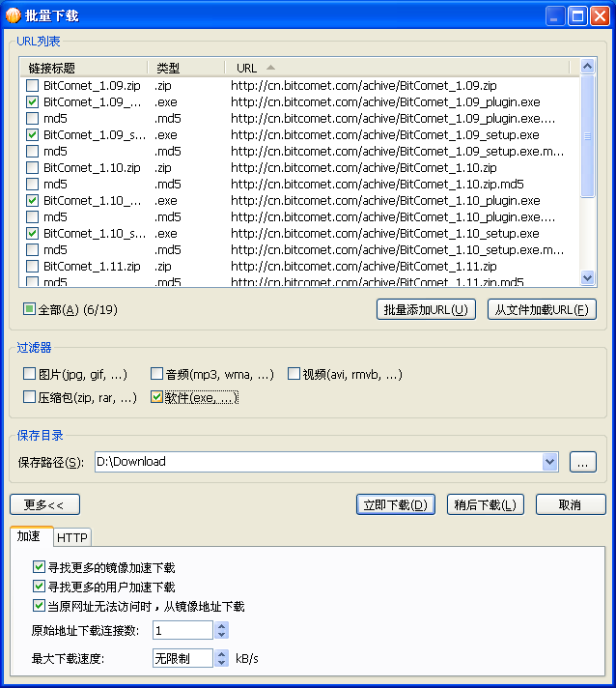Uncheck the Software (exe) filter
This screenshot has height=688, width=616.
157,397
